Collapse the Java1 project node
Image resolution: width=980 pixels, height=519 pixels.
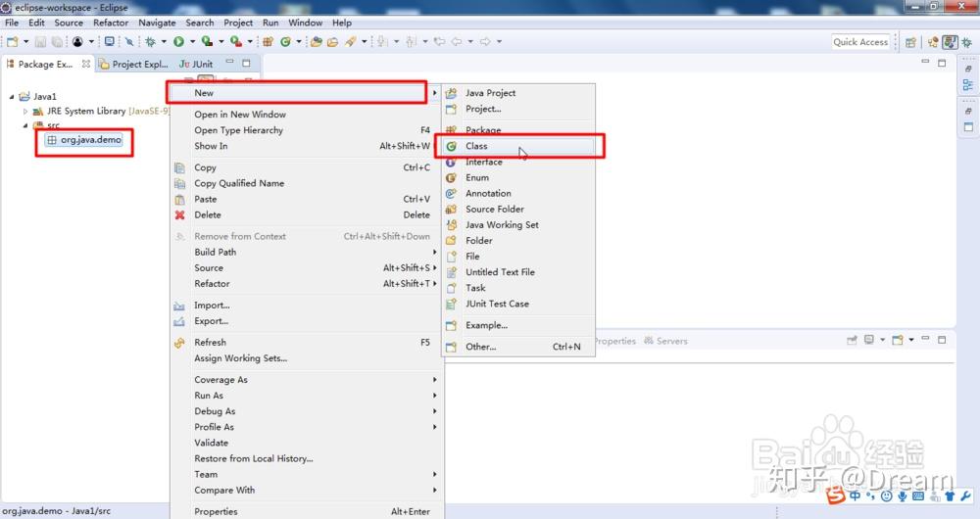point(11,97)
